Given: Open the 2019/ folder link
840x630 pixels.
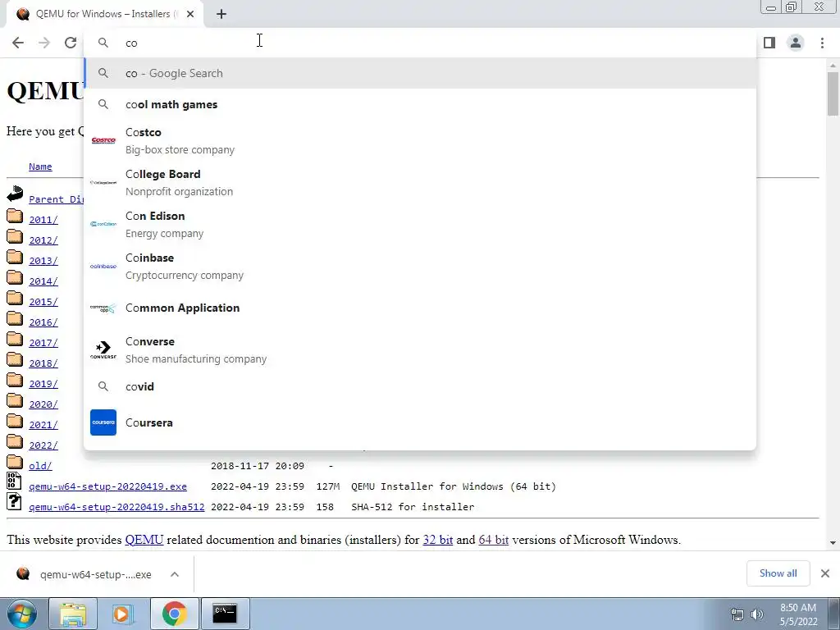Looking at the screenshot, I should point(43,384).
